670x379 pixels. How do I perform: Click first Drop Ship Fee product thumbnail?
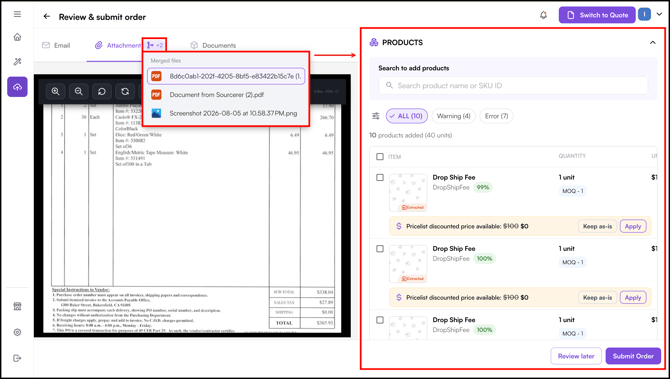tap(408, 193)
